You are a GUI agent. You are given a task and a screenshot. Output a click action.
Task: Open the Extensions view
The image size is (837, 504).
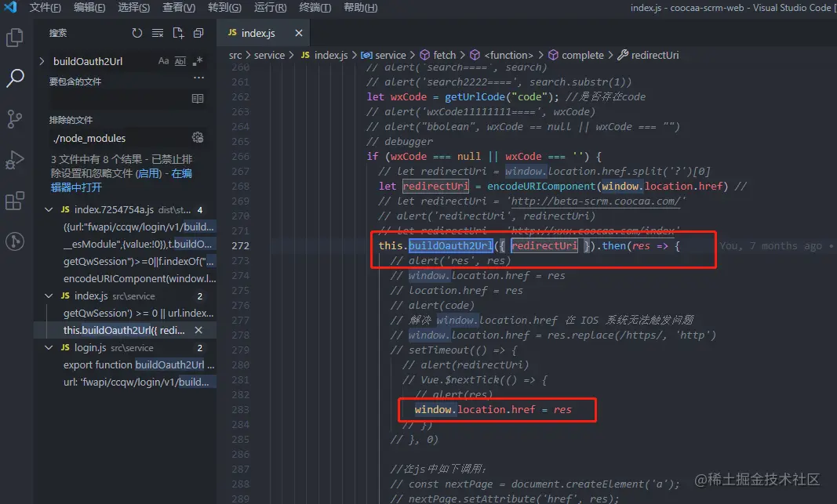click(14, 201)
